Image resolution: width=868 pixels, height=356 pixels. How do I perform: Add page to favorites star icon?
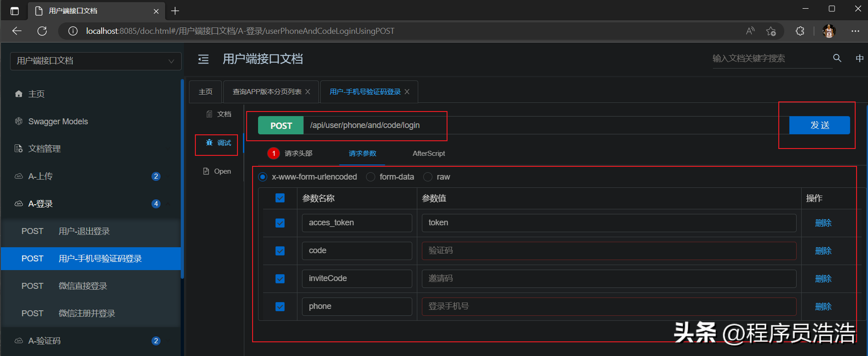[771, 31]
